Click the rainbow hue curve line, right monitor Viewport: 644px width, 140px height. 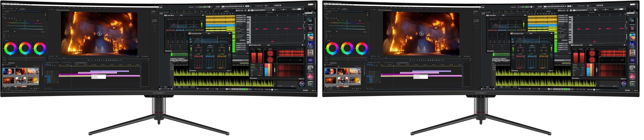tap(347, 23)
